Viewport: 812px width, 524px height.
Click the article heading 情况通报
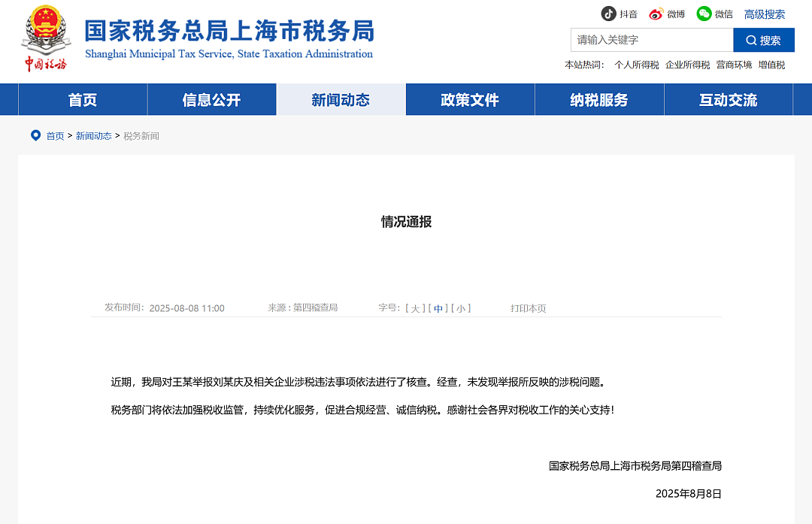pos(407,222)
